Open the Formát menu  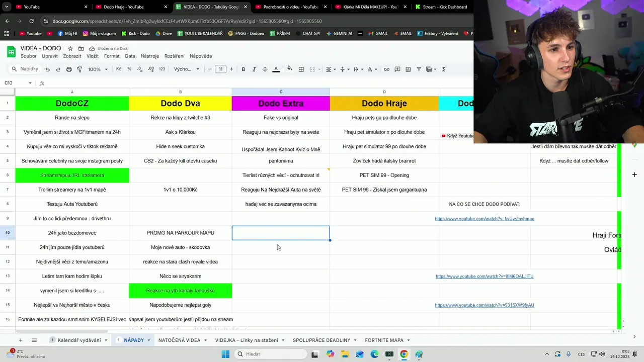[x=112, y=56]
